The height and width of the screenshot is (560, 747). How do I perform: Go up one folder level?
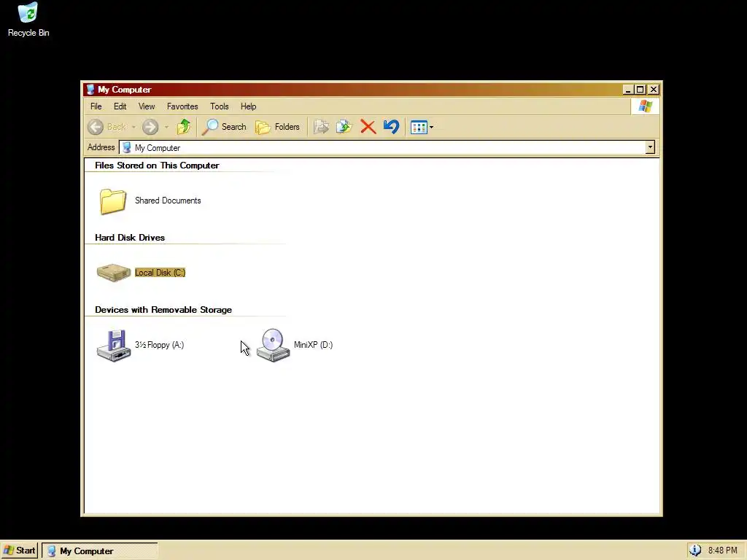(184, 127)
